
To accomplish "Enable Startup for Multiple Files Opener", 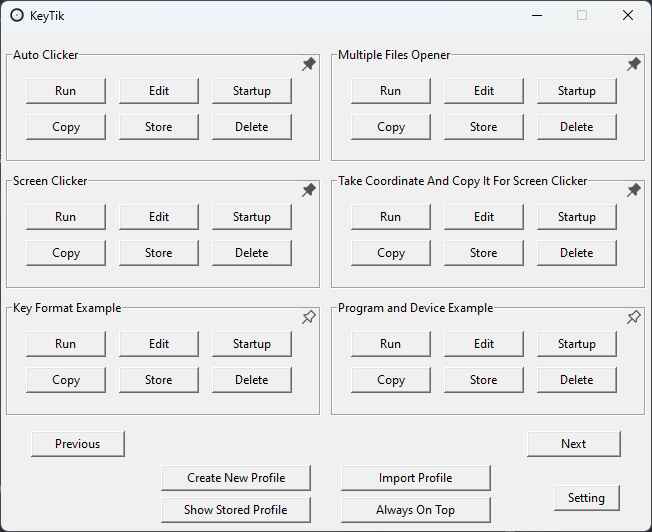I will (577, 91).
